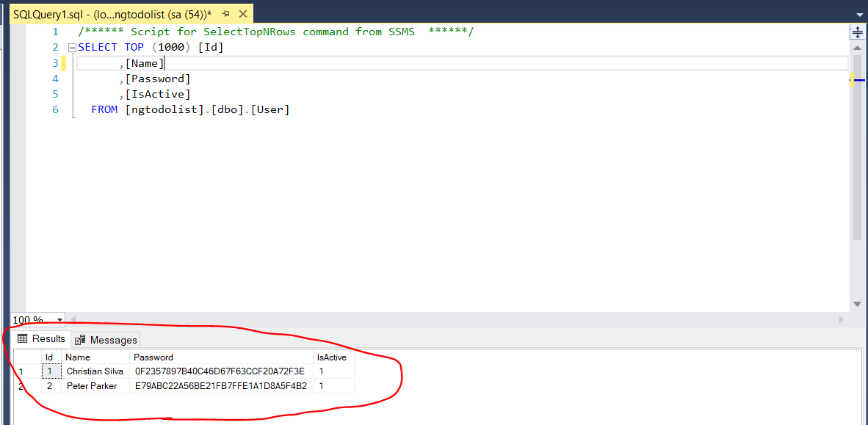Select all results via grid corner cell

coord(27,357)
